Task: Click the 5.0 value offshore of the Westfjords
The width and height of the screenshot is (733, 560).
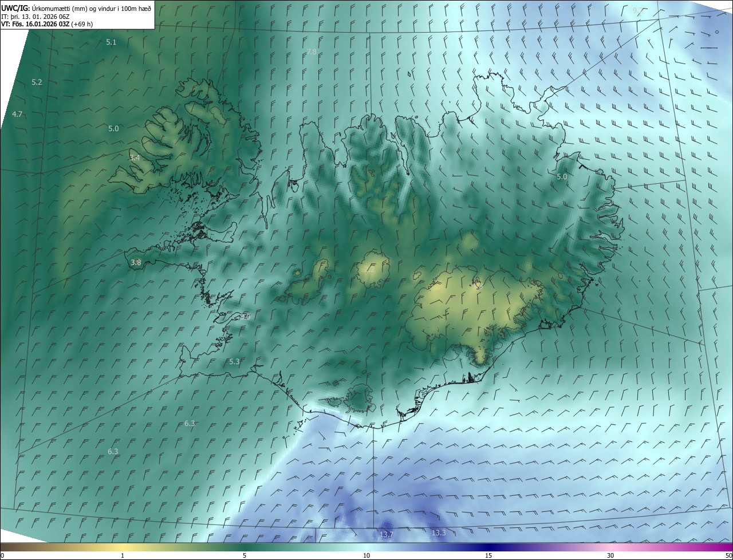Action: tap(113, 129)
